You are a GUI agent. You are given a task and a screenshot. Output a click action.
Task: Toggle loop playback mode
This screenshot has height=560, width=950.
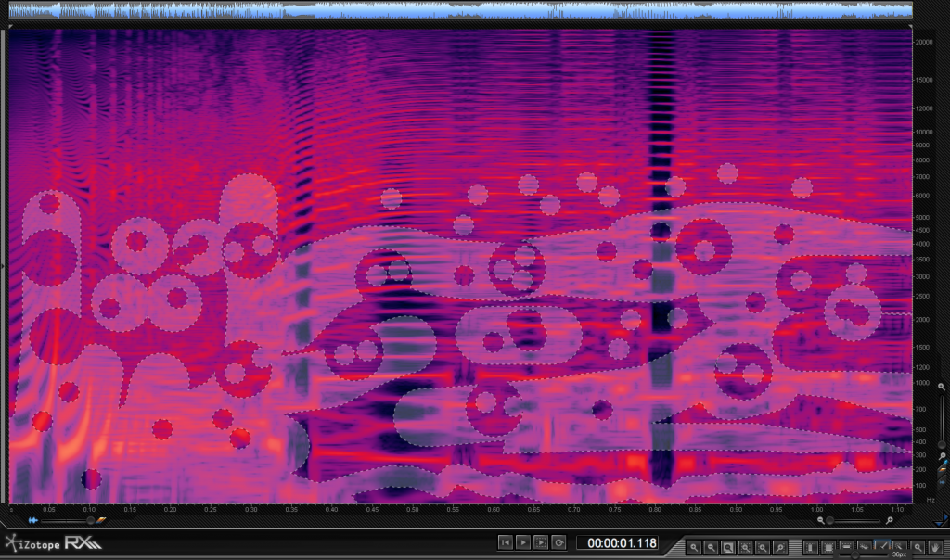[558, 542]
